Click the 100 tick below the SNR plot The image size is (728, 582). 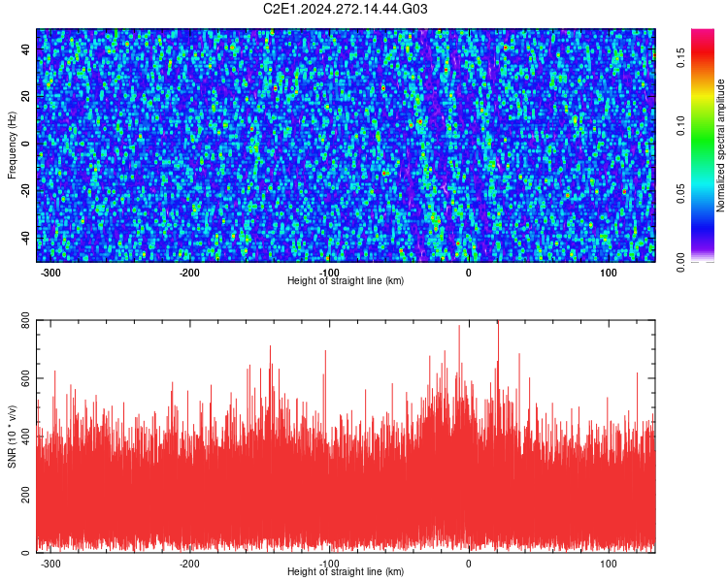[x=609, y=564]
